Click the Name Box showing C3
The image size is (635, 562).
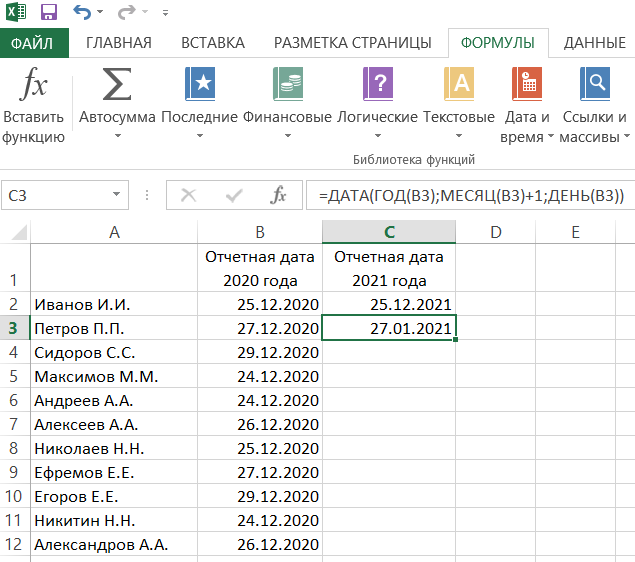click(57, 195)
